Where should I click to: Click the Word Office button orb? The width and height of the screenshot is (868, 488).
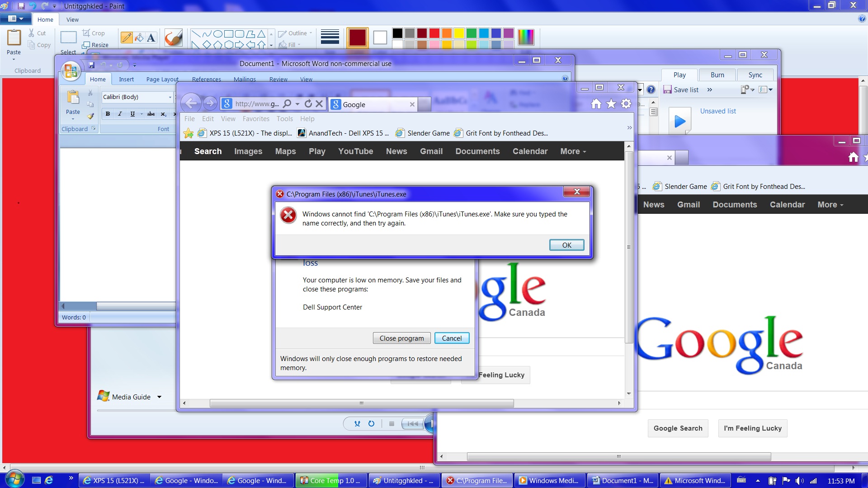(71, 71)
